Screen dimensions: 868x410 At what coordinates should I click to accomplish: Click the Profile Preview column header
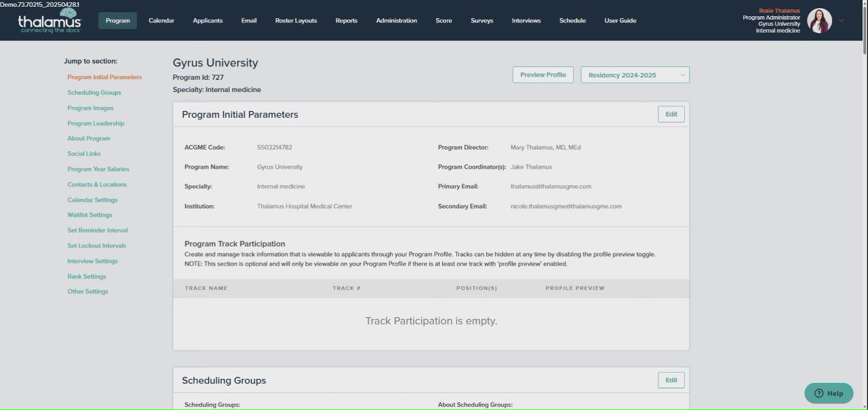575,288
